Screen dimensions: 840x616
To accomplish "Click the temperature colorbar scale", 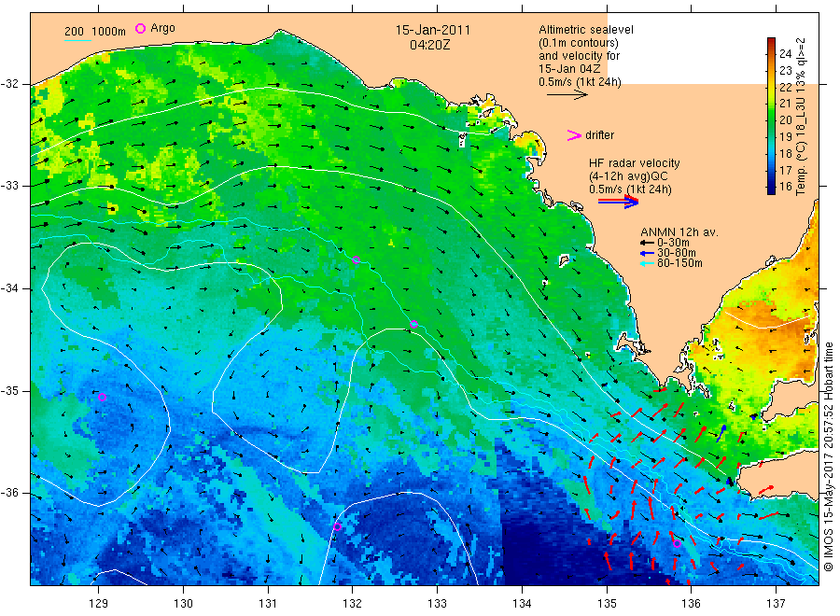I will [771, 116].
